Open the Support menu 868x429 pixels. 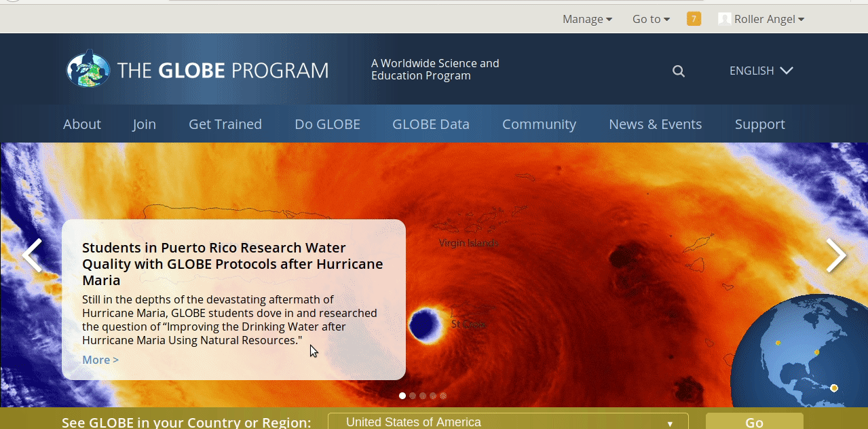759,124
